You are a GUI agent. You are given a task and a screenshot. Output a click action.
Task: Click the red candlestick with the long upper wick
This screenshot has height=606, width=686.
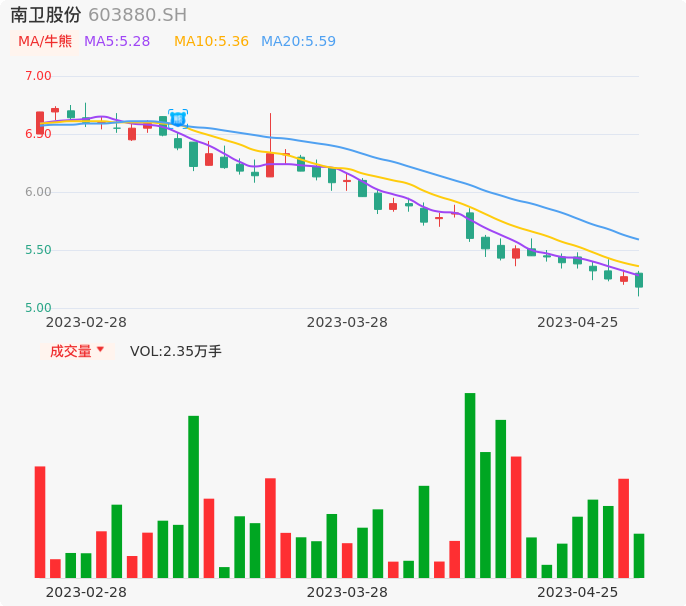270,165
